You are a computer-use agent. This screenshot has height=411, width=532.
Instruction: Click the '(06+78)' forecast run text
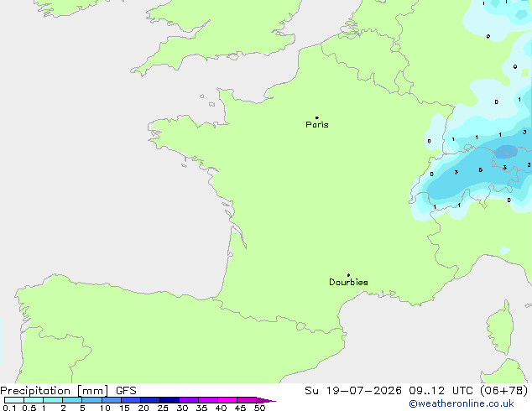[504, 391]
